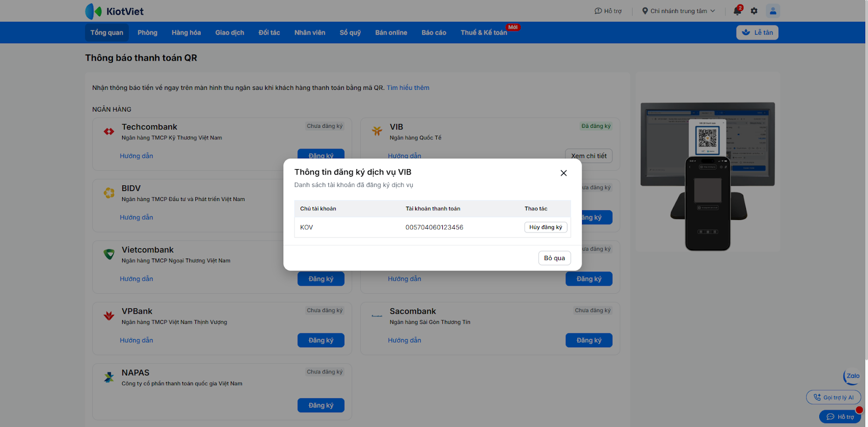This screenshot has width=868, height=427.
Task: Open the Bán online menu
Action: (391, 33)
